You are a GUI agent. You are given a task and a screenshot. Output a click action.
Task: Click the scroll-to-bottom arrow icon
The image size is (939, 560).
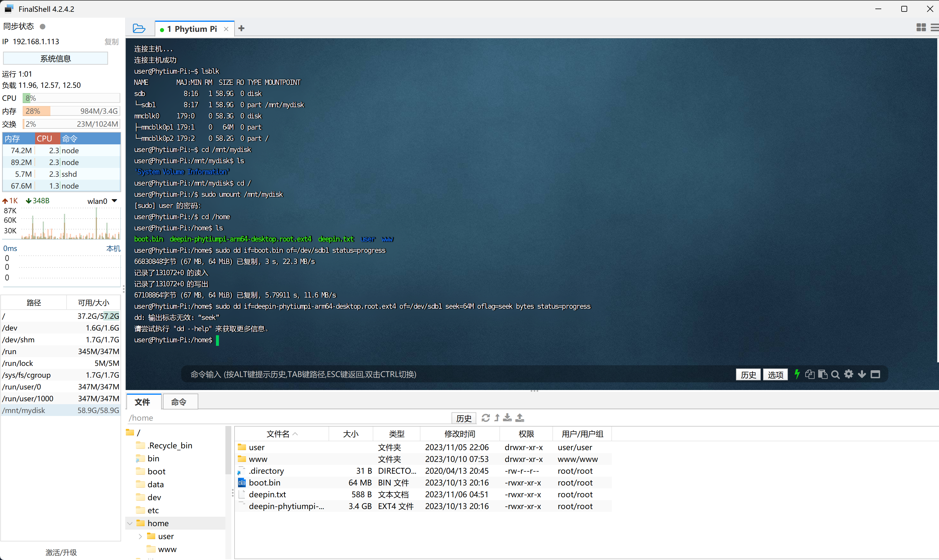click(x=862, y=374)
